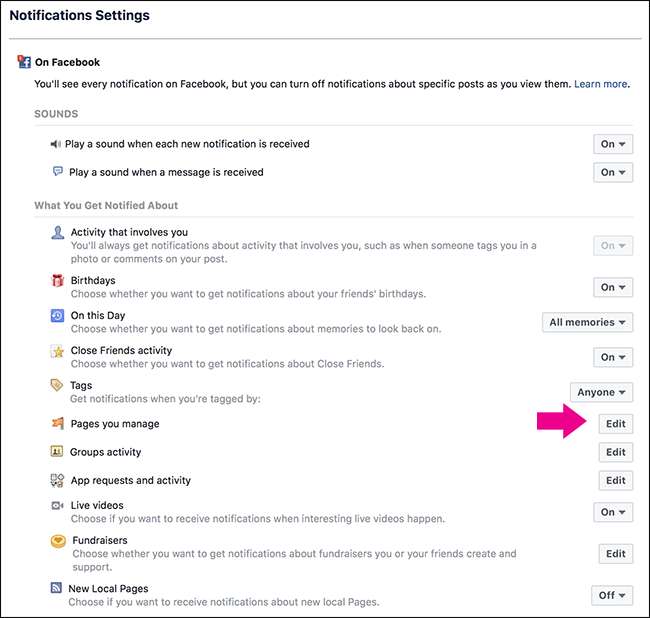Viewport: 650px width, 618px height.
Task: Open the new notification sound On dropdown
Action: (613, 144)
